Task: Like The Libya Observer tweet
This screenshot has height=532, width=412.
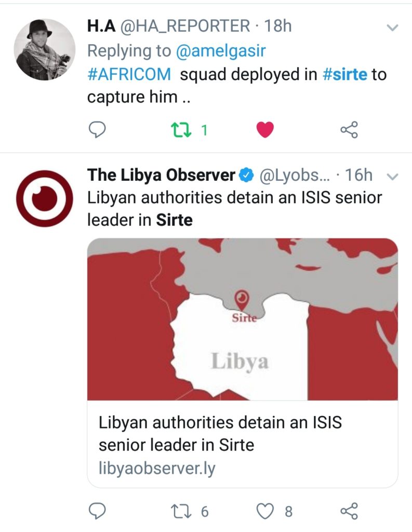Action: point(265,511)
